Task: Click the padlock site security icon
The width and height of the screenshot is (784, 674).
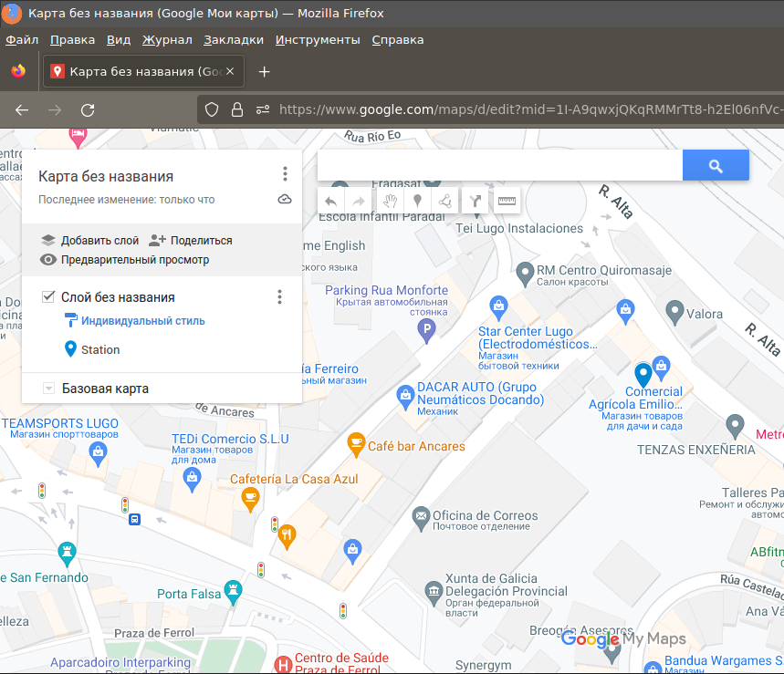Action: click(x=237, y=109)
